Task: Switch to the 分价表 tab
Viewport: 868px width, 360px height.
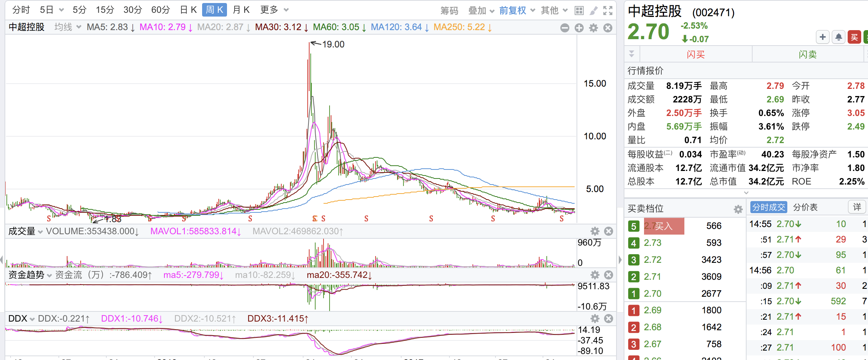Action: click(805, 207)
